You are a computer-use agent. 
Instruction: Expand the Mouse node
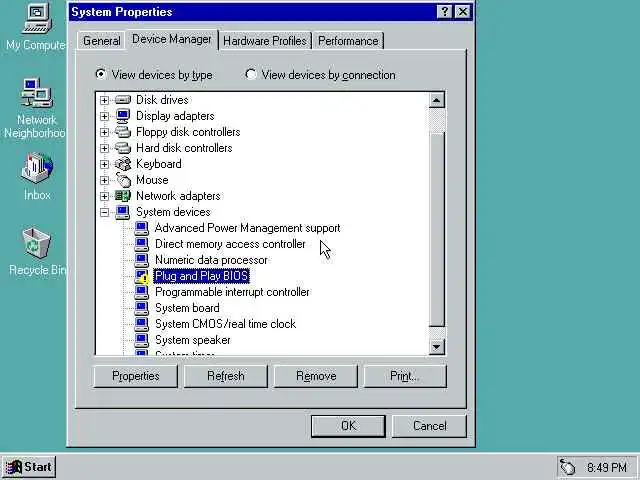coord(104,180)
